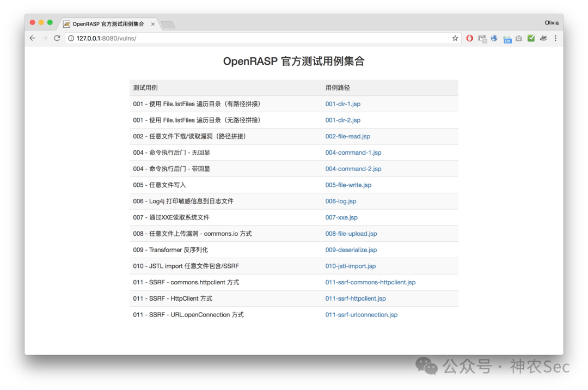Click the text '008 - 任意文件上传漏洞 - commons.io 方式'
The height and width of the screenshot is (390, 588).
point(192,234)
